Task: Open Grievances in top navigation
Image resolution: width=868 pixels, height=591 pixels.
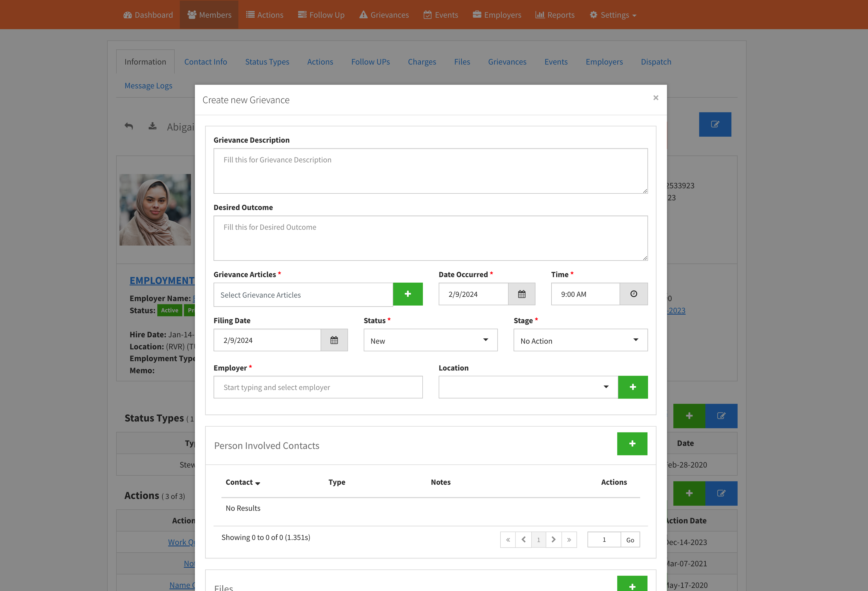Action: point(384,15)
